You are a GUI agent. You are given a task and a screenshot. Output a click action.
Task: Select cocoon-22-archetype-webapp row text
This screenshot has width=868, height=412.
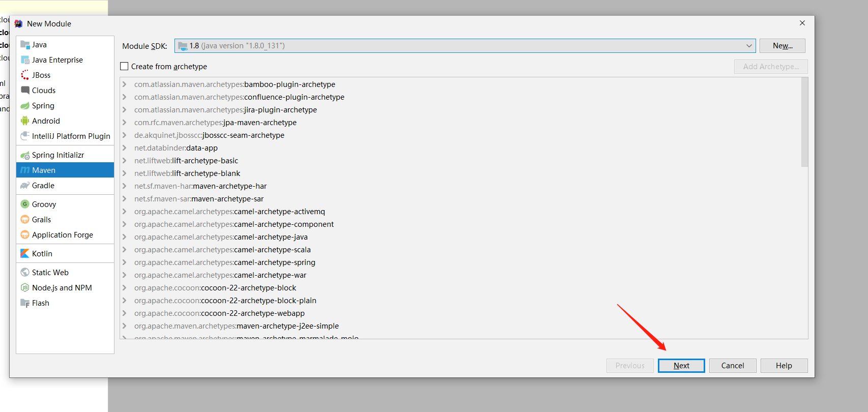point(219,313)
